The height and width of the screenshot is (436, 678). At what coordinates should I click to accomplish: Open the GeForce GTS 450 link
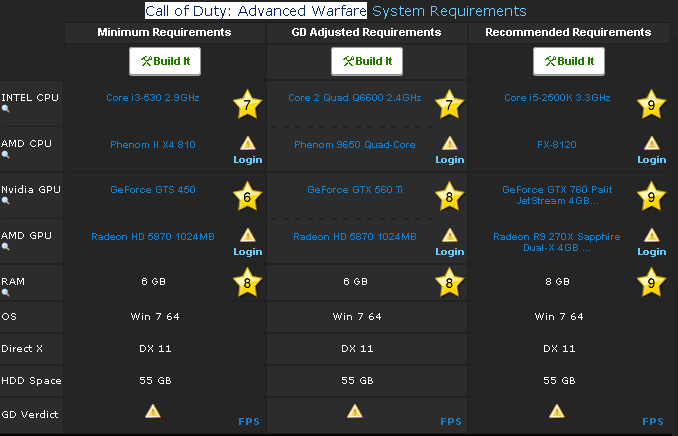pyautogui.click(x=153, y=189)
